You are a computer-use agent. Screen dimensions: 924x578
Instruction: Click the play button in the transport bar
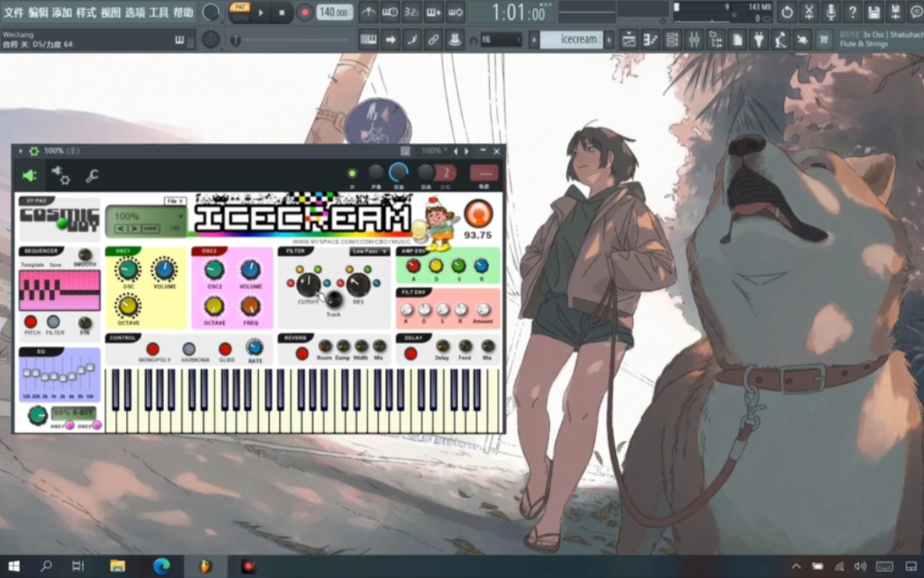[x=261, y=12]
